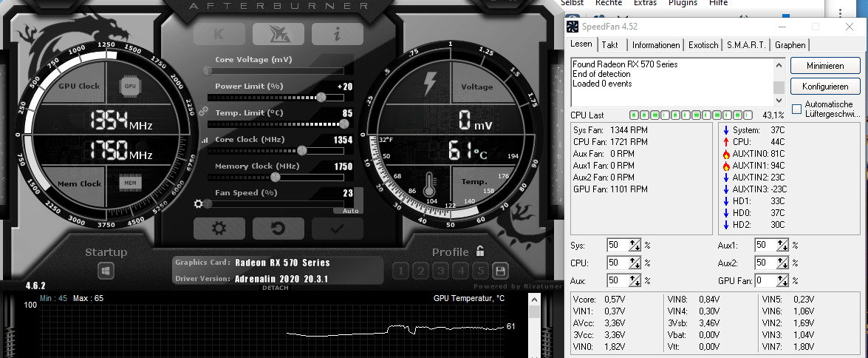
Task: Click the curve icon beside Core Clock
Action: (205, 141)
